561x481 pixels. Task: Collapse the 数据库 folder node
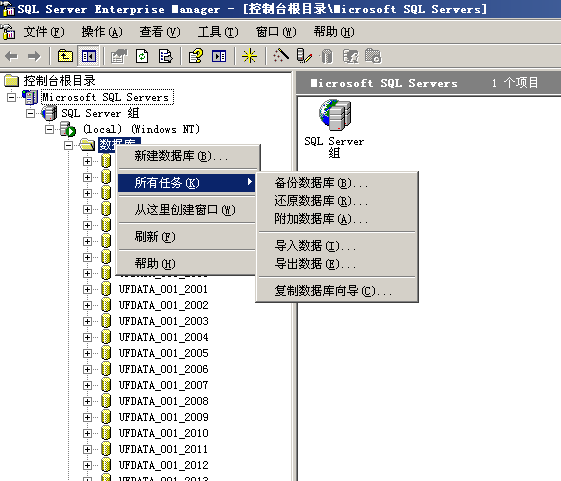(x=68, y=145)
